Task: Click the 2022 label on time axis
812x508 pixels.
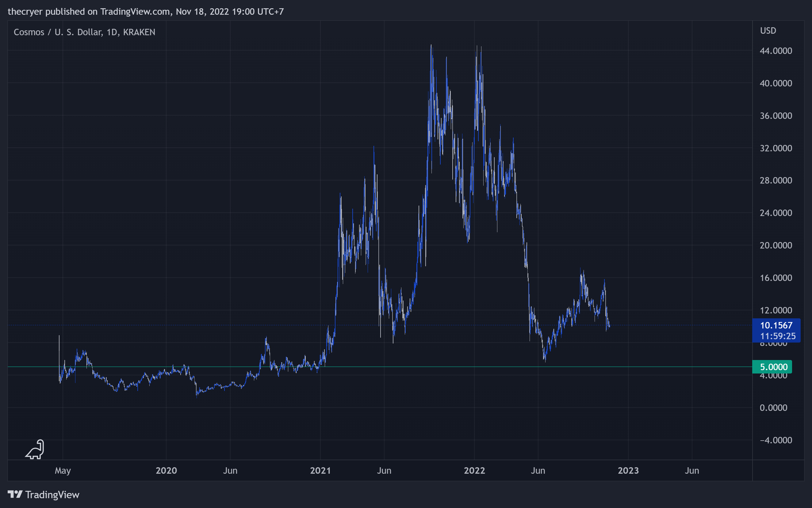Action: (x=474, y=470)
